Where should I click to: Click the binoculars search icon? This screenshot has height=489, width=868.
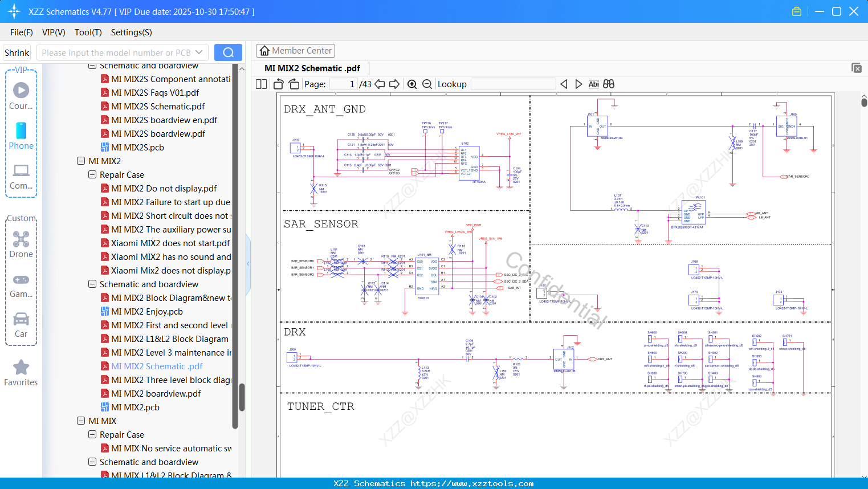609,84
